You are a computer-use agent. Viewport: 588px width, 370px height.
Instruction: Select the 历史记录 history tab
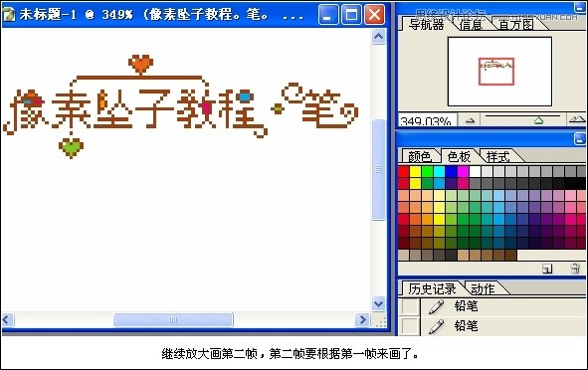432,289
